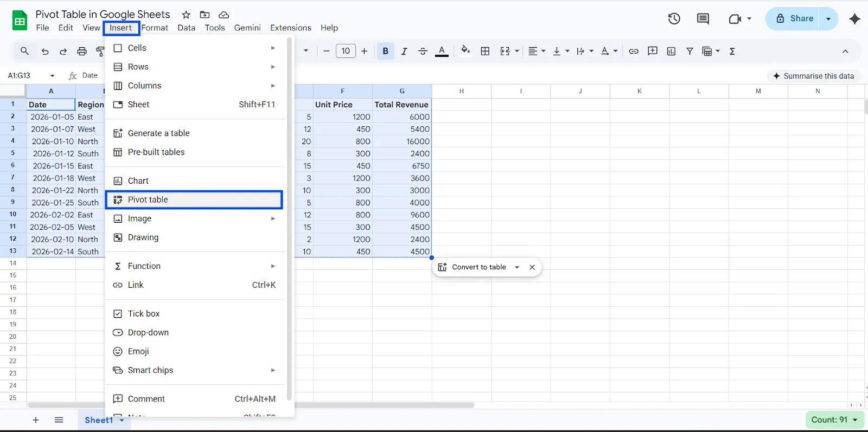Open Share options dropdown arrow
Viewport: 868px width, 432px height.
[x=828, y=18]
